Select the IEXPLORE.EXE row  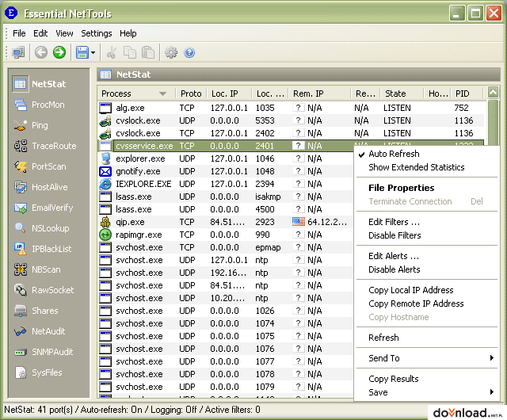pyautogui.click(x=225, y=184)
